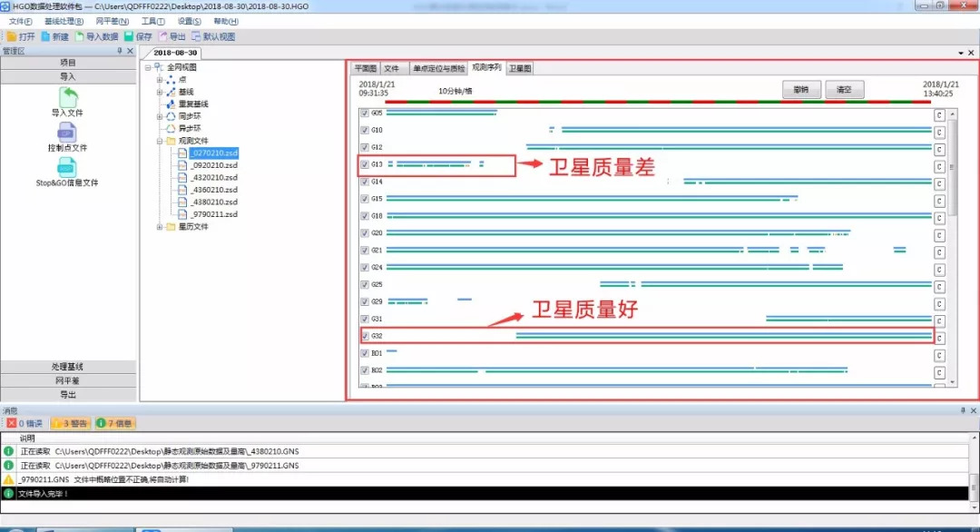Expand the 基线 baseline tree node
Image resolution: width=980 pixels, height=532 pixels.
coord(160,92)
